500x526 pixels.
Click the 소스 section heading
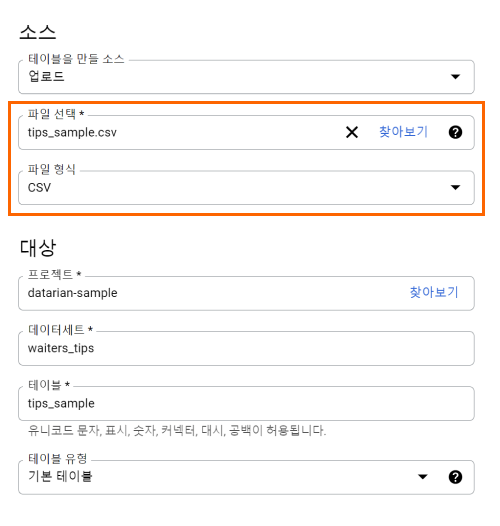38,33
